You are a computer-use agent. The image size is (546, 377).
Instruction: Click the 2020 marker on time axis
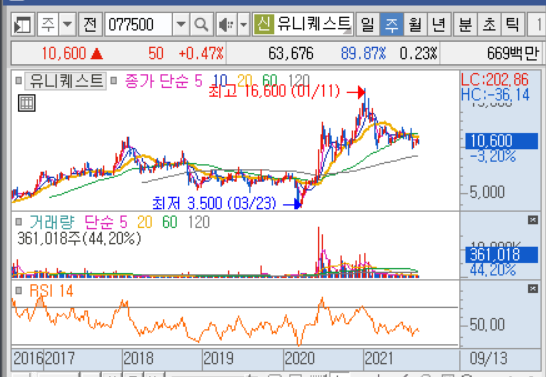click(x=299, y=359)
